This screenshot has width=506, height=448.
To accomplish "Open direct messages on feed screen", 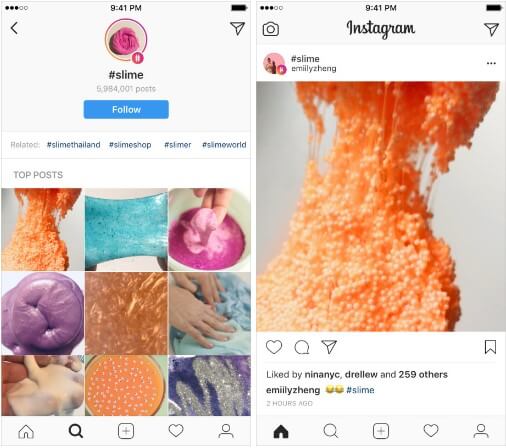I will [491, 29].
